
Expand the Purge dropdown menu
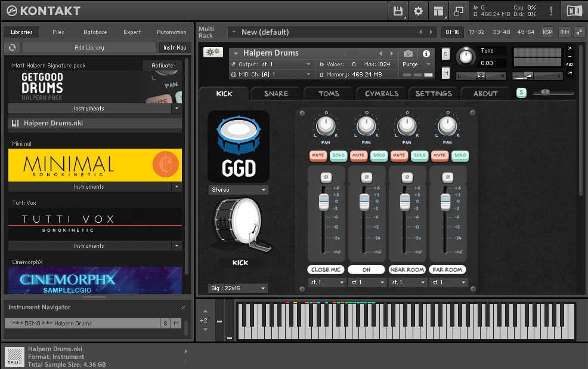point(417,64)
